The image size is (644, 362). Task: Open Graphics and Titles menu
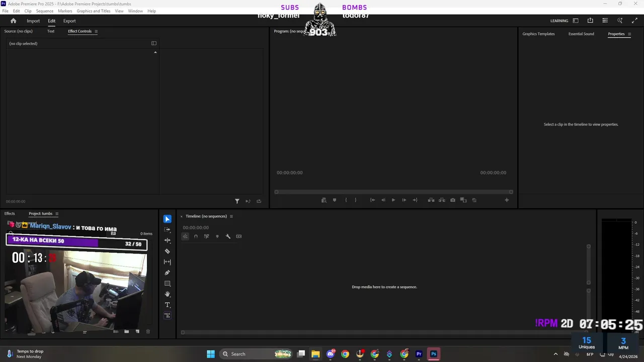[94, 11]
